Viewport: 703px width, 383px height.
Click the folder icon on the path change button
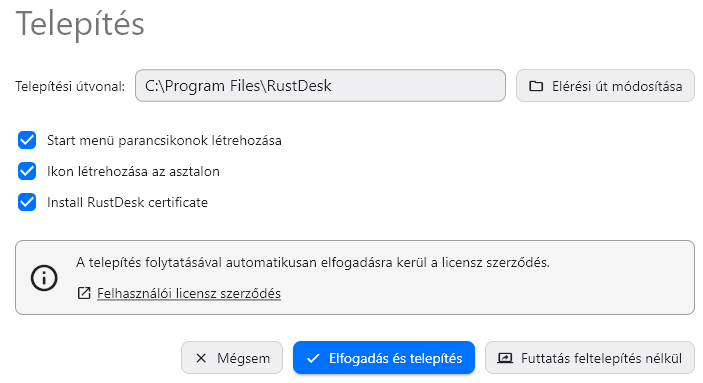(x=536, y=86)
